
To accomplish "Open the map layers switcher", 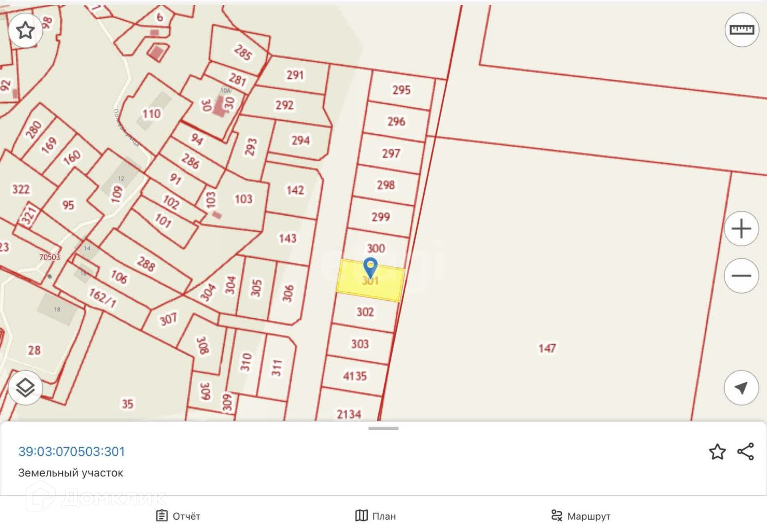I will click(25, 388).
